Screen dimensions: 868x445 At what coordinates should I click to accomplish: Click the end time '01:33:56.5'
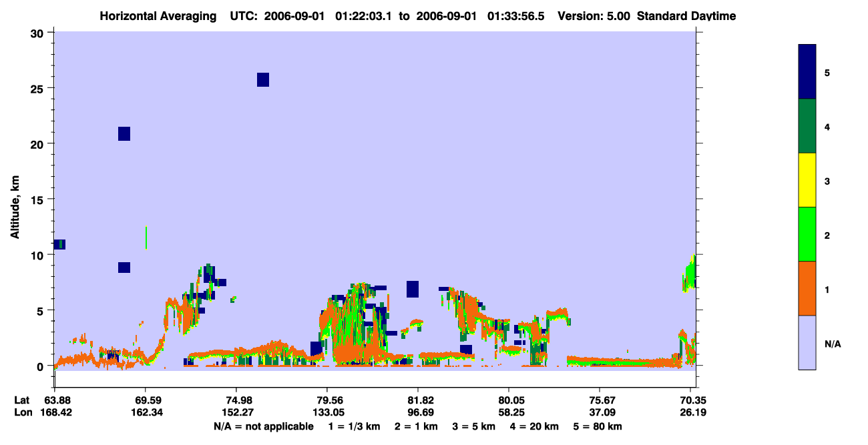[517, 16]
